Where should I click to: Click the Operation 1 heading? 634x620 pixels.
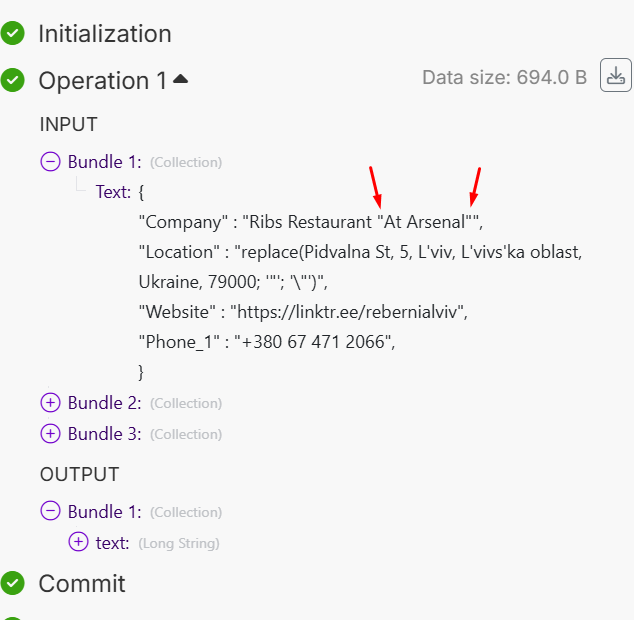[x=102, y=81]
